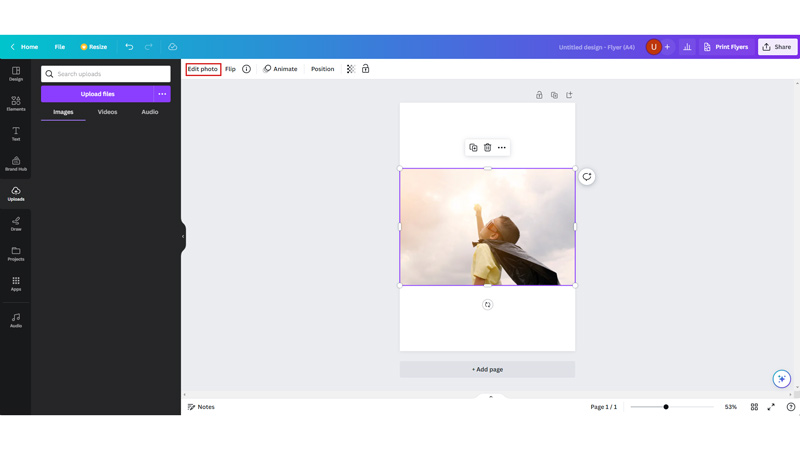Duplicate the selected image from floating toolbar
This screenshot has height=450, width=800.
coord(473,147)
